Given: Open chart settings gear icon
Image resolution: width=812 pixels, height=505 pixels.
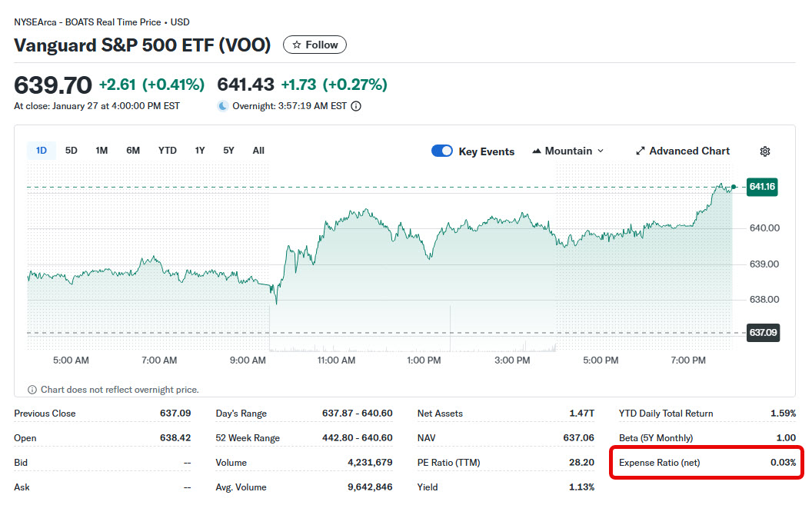Looking at the screenshot, I should pos(764,151).
